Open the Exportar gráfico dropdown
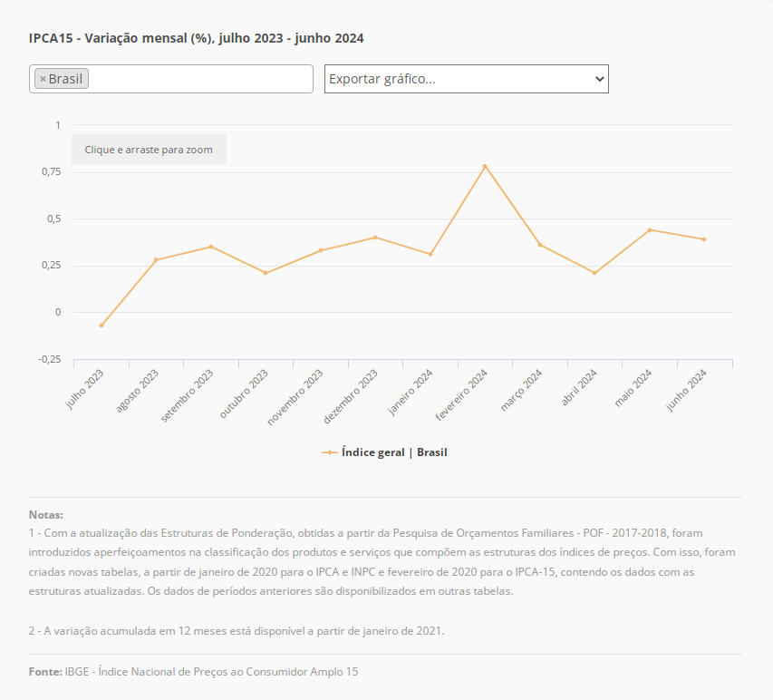 coord(466,79)
